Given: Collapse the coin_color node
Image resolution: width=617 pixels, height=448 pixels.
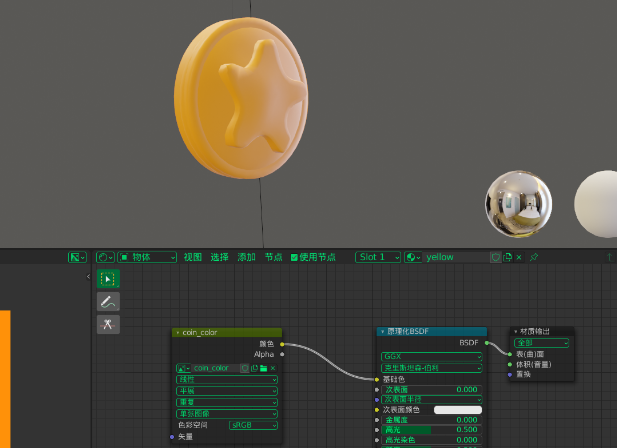Looking at the screenshot, I should click(177, 333).
